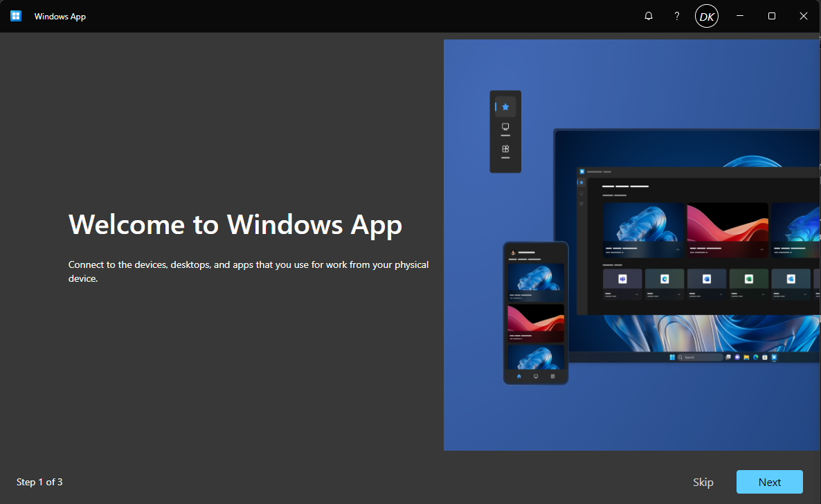The height and width of the screenshot is (504, 821).
Task: Open notifications with the bell icon
Action: pos(649,15)
